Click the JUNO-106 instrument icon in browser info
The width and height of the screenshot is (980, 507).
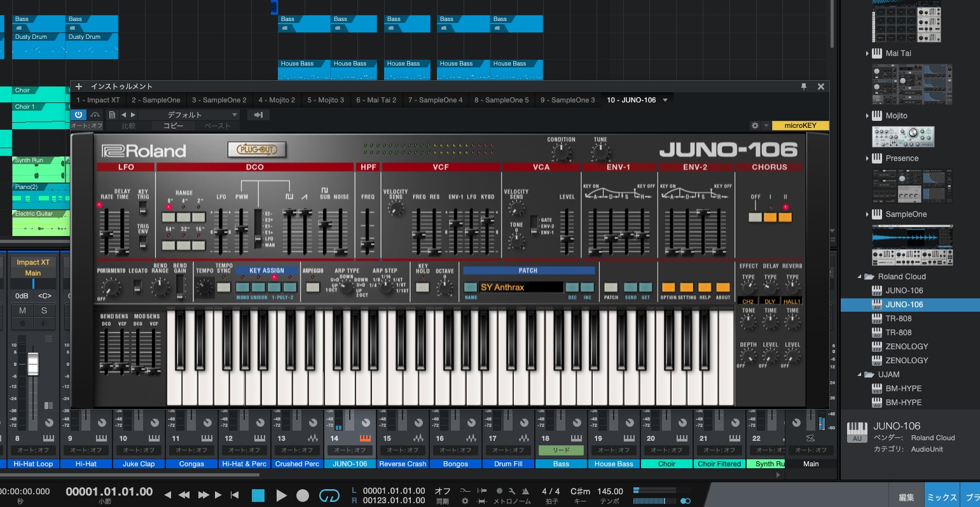857,432
